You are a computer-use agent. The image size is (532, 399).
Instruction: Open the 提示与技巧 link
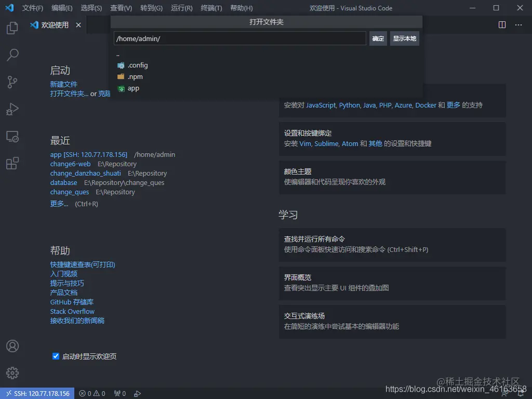click(67, 283)
